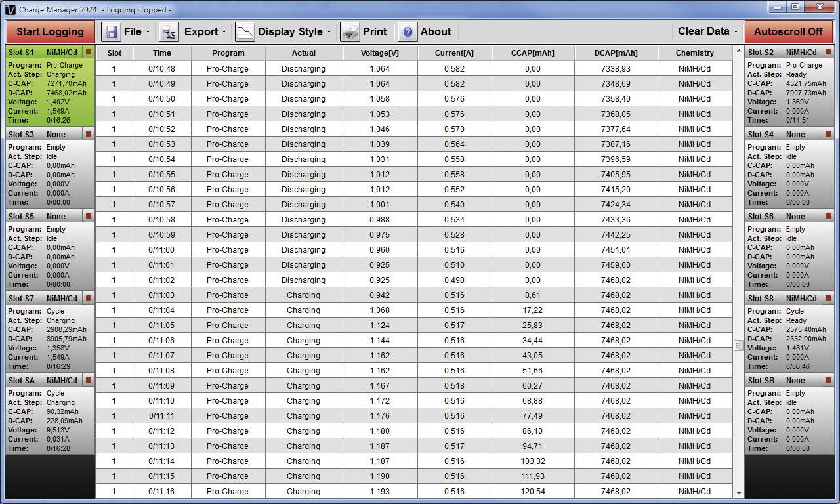Click the red square on Slot S2
Viewport: 840px width, 504px height.
(x=828, y=52)
